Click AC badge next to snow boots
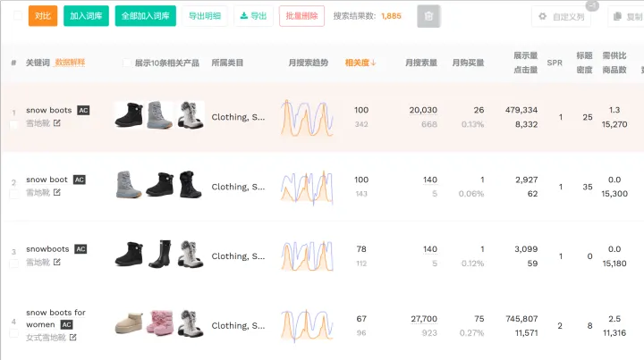The width and height of the screenshot is (644, 360). click(83, 110)
